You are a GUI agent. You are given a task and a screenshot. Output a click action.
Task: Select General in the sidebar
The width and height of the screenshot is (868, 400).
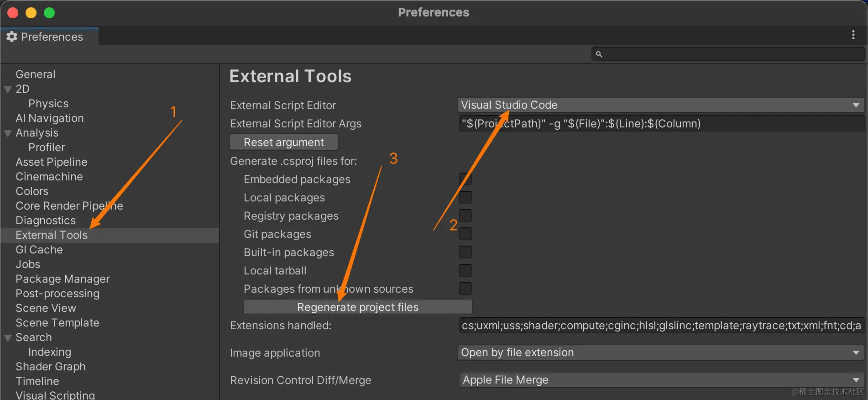click(36, 74)
